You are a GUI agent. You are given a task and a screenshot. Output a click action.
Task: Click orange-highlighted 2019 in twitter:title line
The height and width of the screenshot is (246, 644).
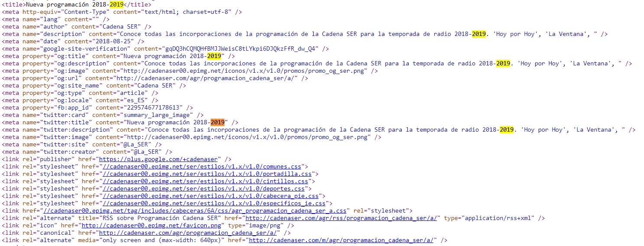coord(217,122)
